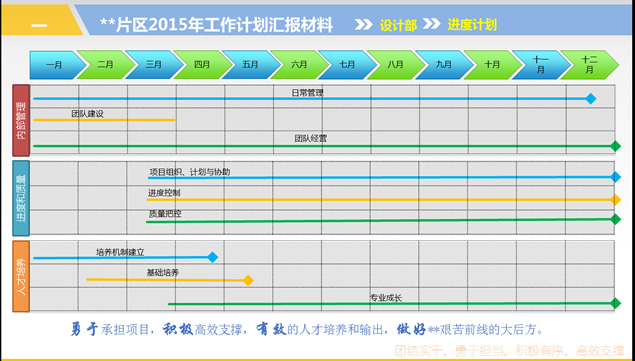Choose the 九月 month arrow
This screenshot has height=361, width=635.
tap(444, 65)
